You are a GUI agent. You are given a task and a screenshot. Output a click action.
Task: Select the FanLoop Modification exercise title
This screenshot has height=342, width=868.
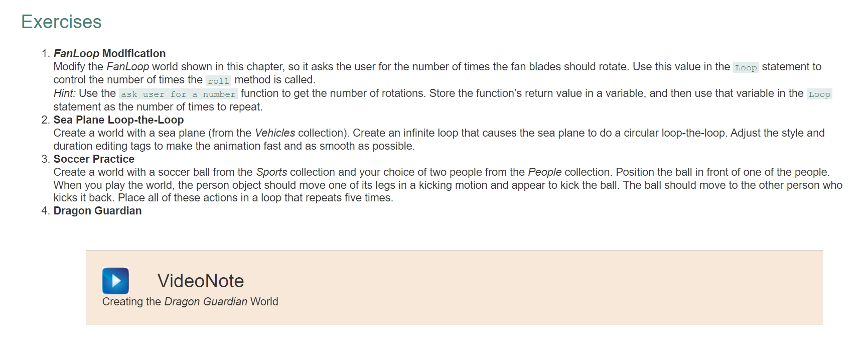click(109, 53)
